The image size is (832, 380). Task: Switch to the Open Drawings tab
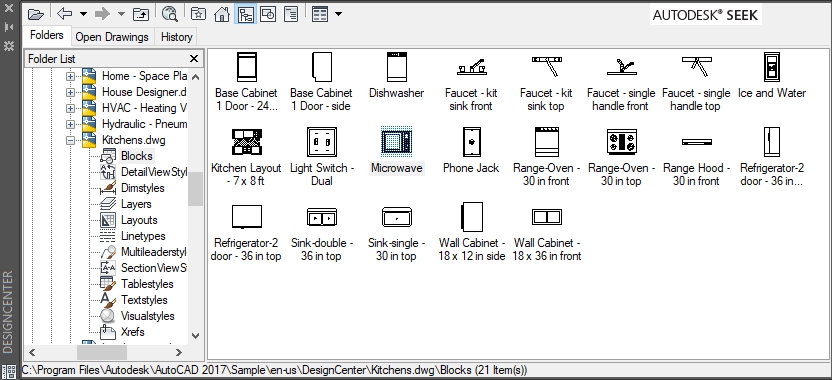click(112, 37)
